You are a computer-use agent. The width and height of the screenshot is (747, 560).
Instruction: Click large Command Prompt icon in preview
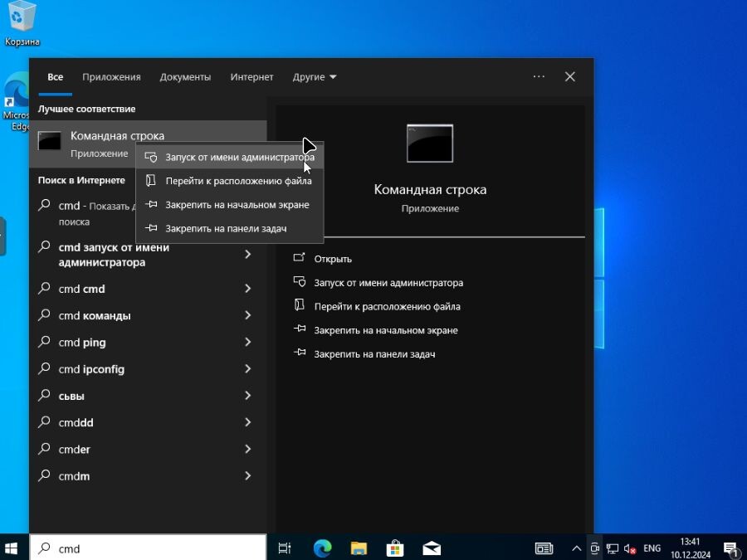(x=430, y=144)
